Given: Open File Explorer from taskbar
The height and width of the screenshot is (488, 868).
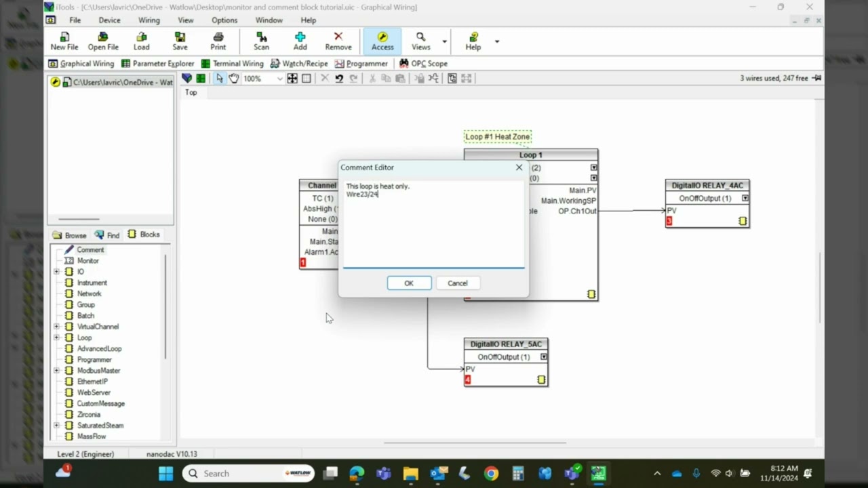Looking at the screenshot, I should pyautogui.click(x=411, y=473).
